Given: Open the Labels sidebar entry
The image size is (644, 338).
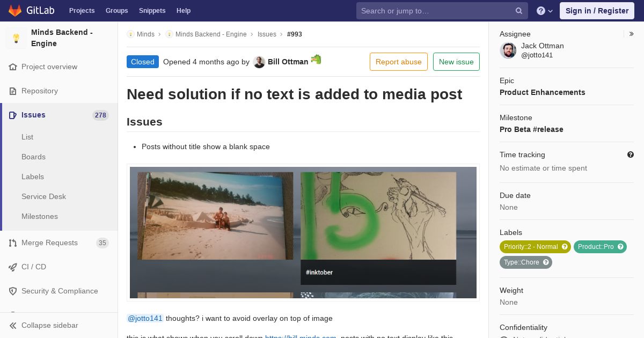Looking at the screenshot, I should [33, 177].
